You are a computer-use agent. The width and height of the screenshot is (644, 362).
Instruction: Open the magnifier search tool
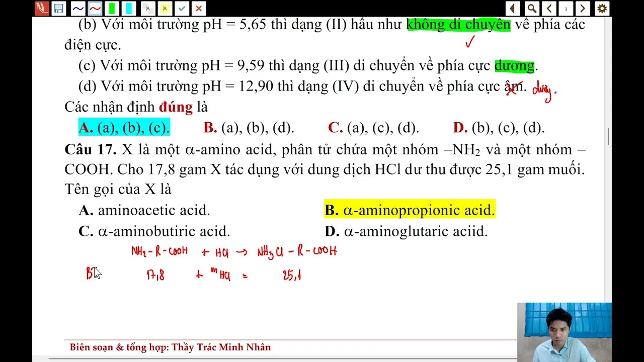point(531,8)
